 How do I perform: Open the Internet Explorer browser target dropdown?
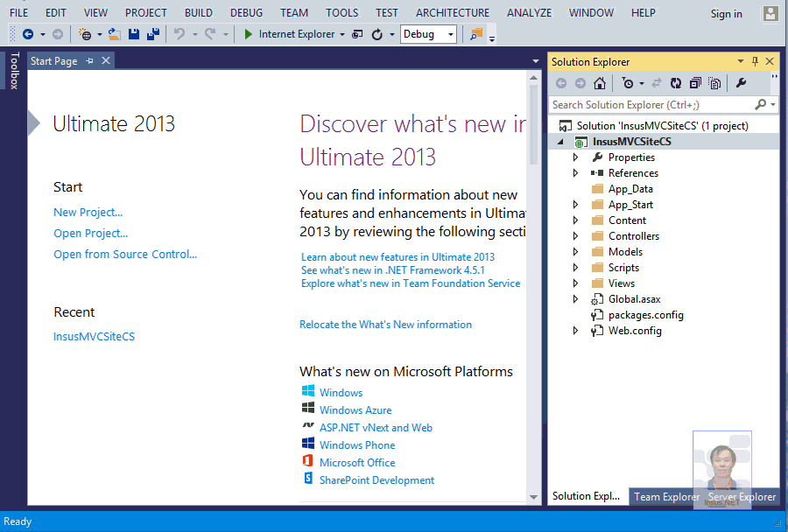[342, 35]
